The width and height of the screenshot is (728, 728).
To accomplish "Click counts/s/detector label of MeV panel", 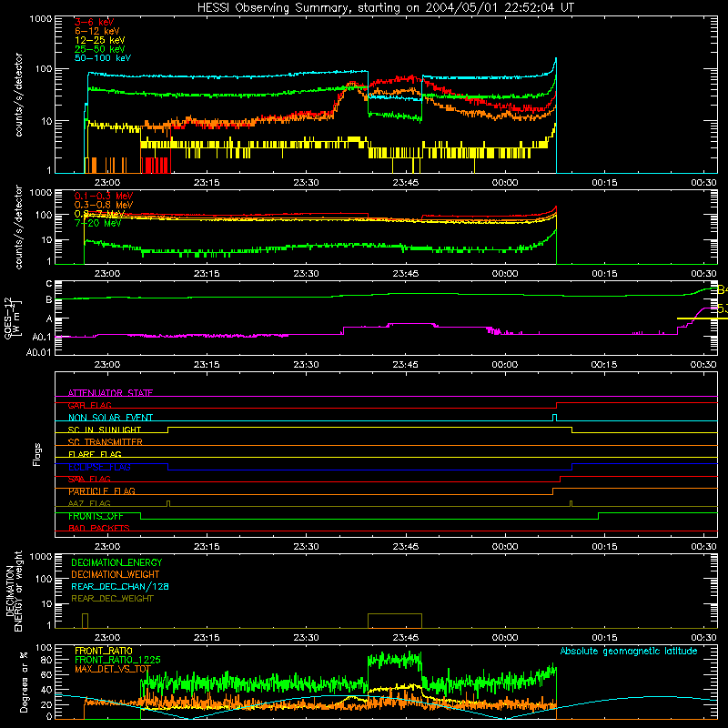I will 18,227.
